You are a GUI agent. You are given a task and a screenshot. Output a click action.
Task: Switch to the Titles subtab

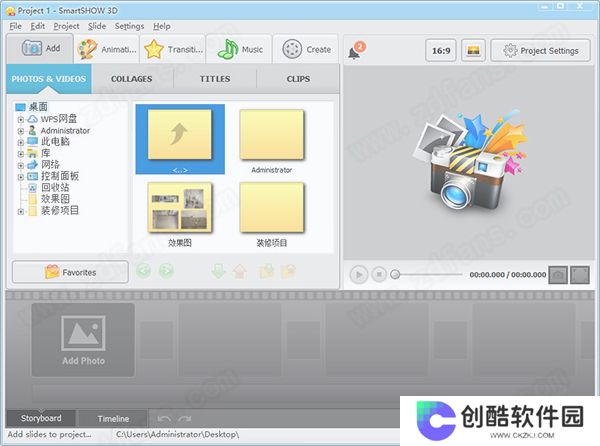pyautogui.click(x=215, y=79)
